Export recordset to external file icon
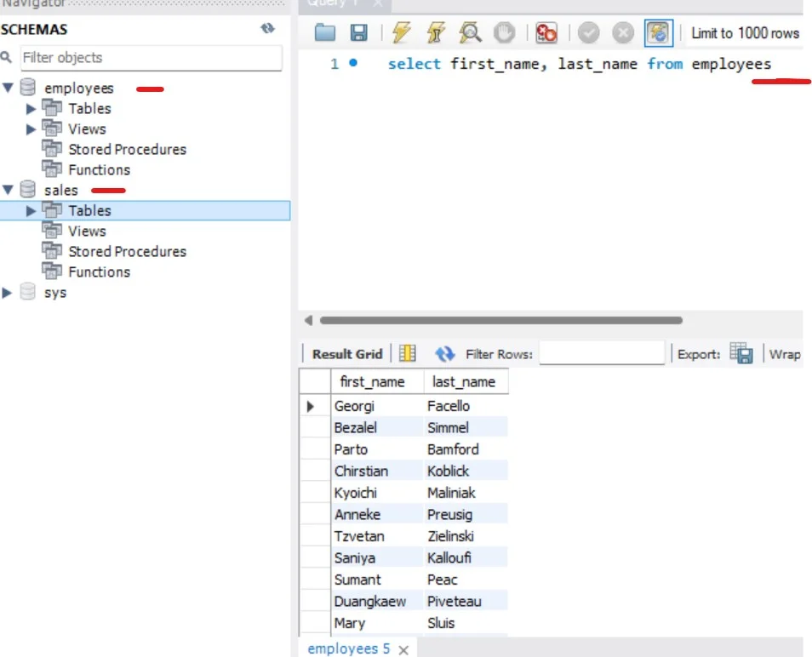 coord(741,354)
